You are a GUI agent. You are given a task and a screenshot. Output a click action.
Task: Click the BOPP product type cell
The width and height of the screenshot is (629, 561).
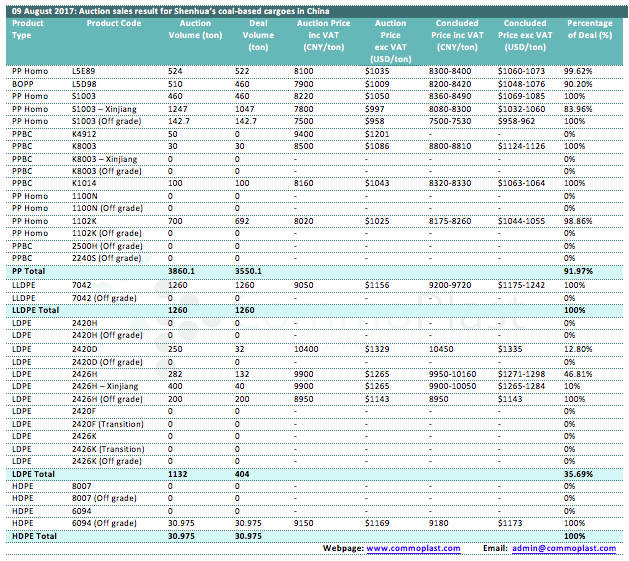23,82
